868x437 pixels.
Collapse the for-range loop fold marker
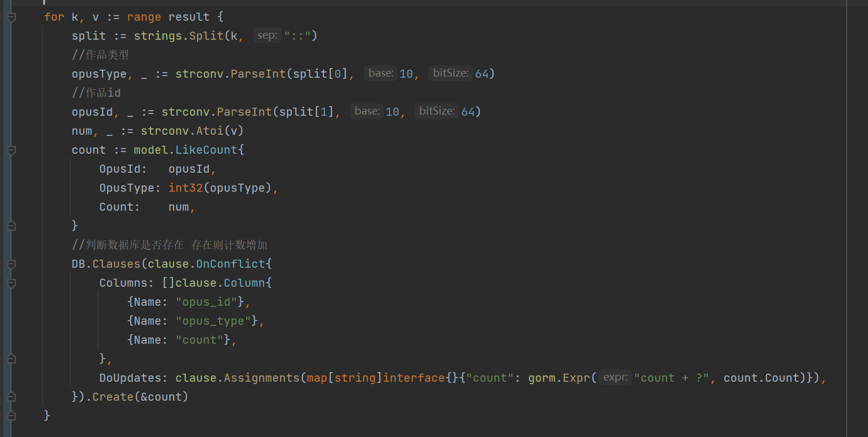click(x=11, y=18)
